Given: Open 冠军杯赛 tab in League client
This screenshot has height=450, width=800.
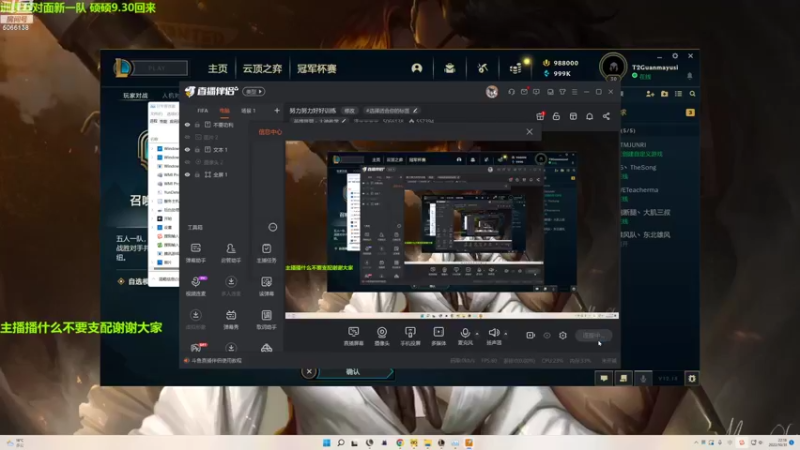Looking at the screenshot, I should 317,68.
